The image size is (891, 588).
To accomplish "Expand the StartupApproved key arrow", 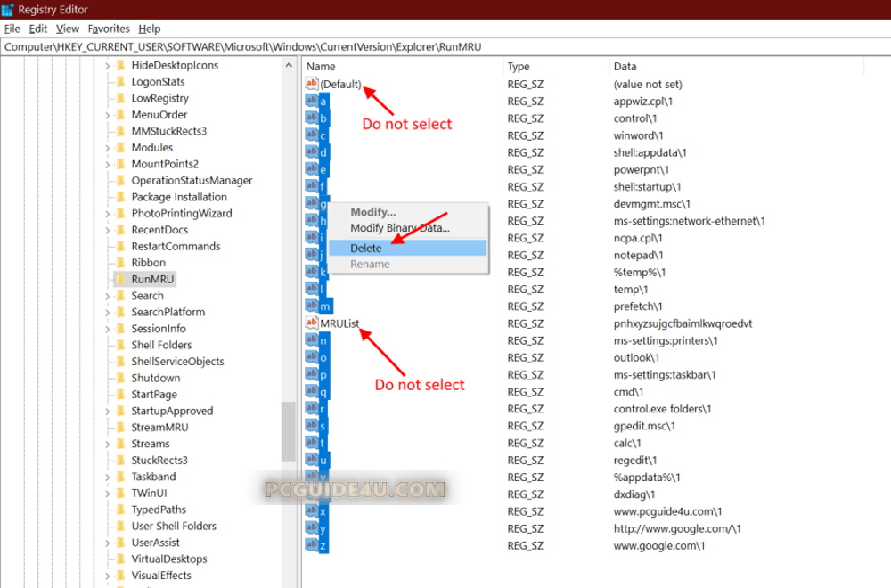I will point(107,411).
